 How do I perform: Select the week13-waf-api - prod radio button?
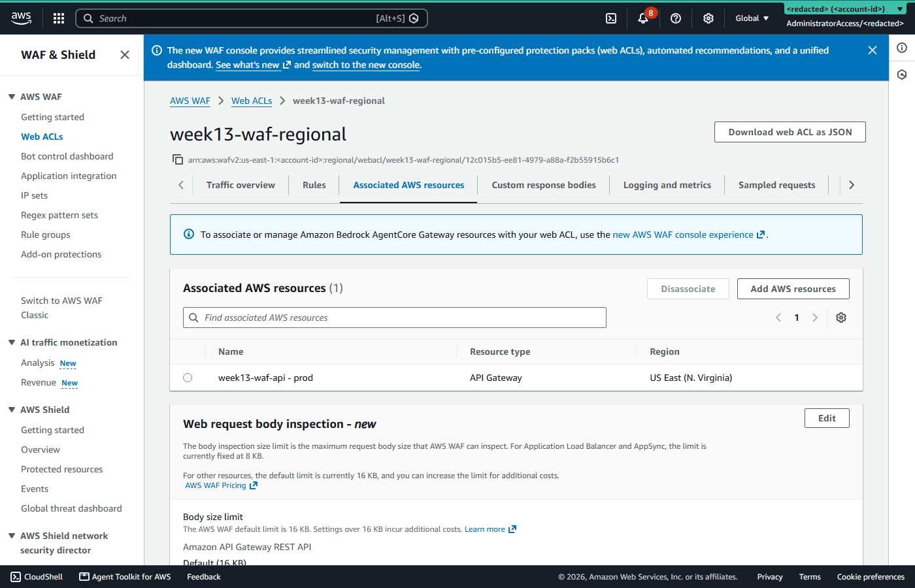point(188,378)
